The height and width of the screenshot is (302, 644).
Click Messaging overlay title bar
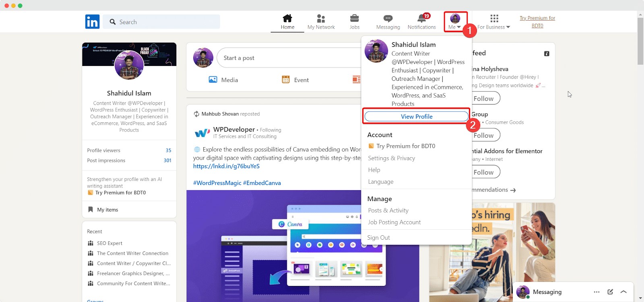(573, 292)
